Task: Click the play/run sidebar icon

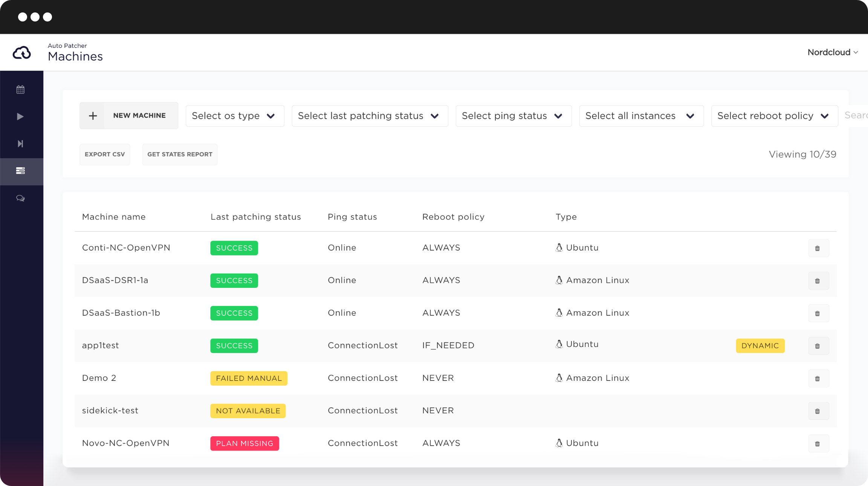Action: [x=21, y=116]
